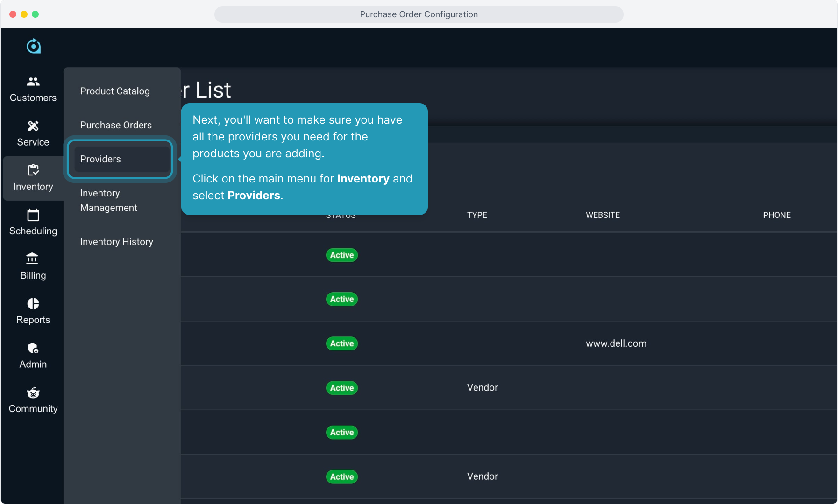This screenshot has width=838, height=504.
Task: Open Purchase Orders in the submenu
Action: (116, 125)
